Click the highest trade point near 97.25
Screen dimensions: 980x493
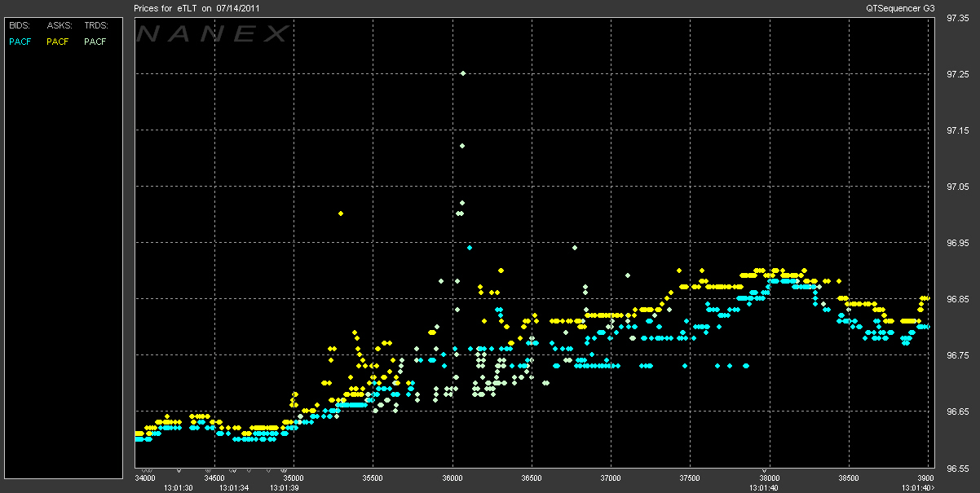[x=462, y=73]
